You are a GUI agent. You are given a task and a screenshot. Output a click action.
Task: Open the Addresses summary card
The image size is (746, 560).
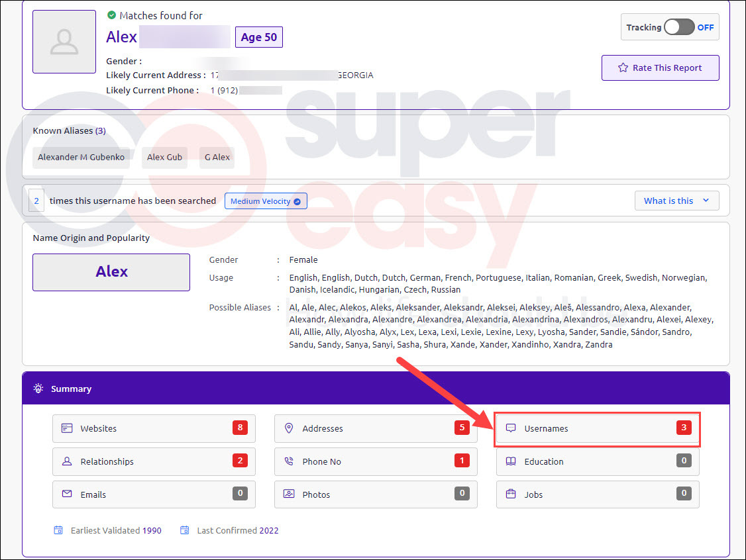[x=376, y=428]
